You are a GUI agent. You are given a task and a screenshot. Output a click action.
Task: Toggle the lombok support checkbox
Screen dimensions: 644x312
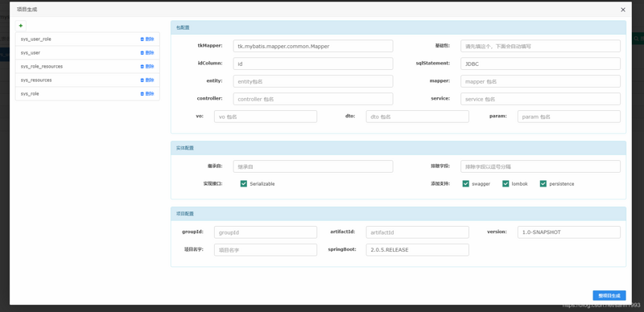tap(506, 183)
